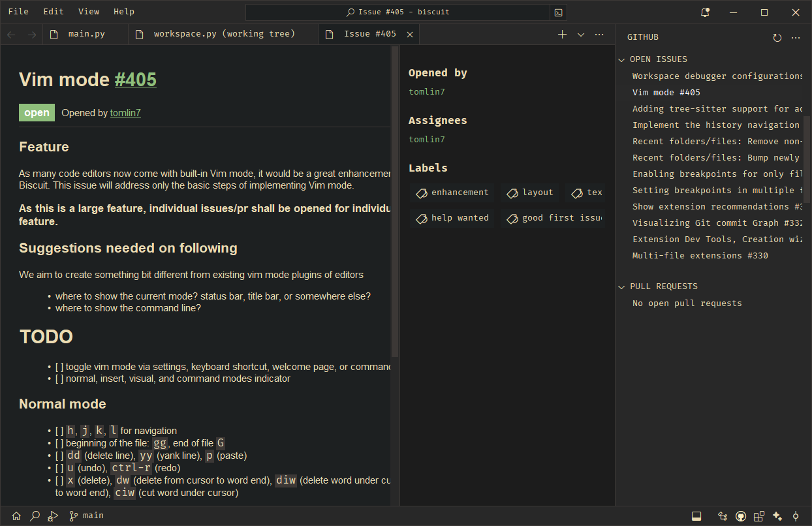Open the tab list dropdown chevron
The width and height of the screenshot is (812, 526).
tap(581, 35)
